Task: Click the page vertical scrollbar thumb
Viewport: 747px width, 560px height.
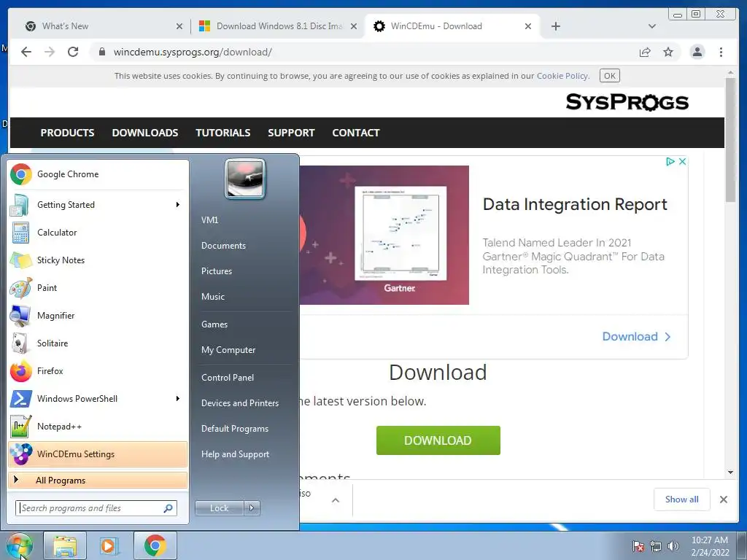Action: pyautogui.click(x=730, y=139)
